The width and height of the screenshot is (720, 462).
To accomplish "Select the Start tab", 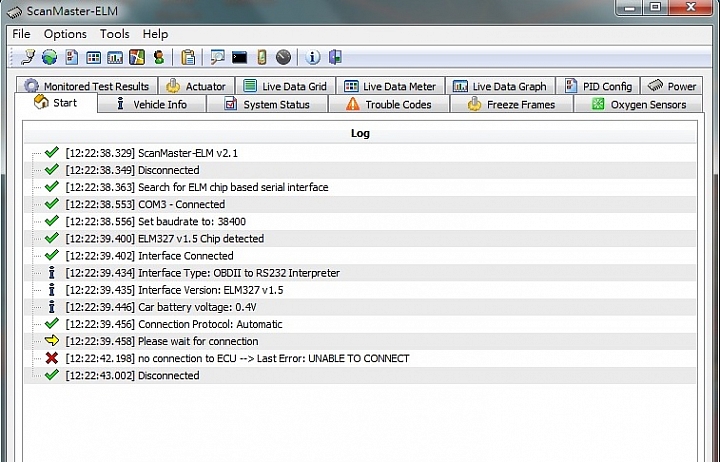I will [56, 103].
